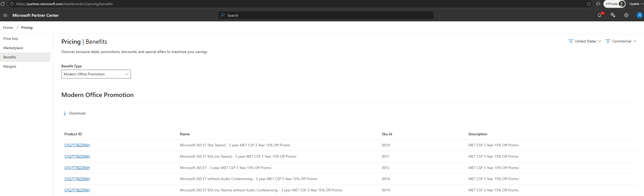The width and height of the screenshot is (644, 196).
Task: Open the settings gear in the header
Action: [x=626, y=15]
